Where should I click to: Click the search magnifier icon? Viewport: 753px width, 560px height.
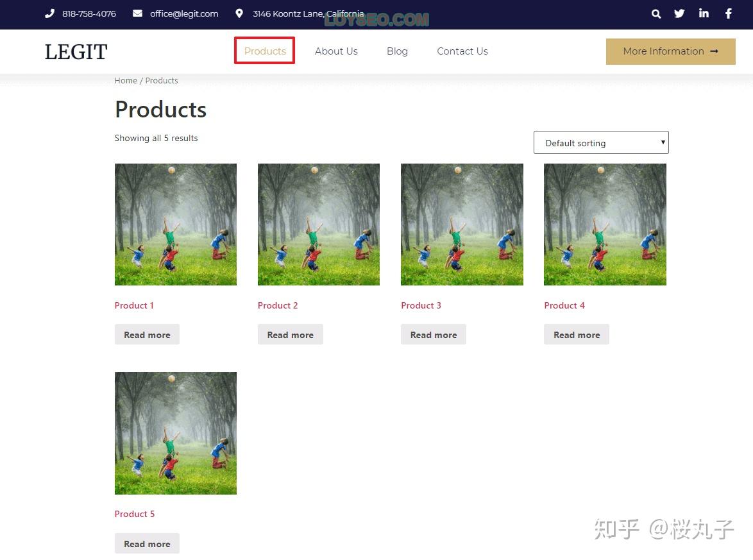click(656, 14)
